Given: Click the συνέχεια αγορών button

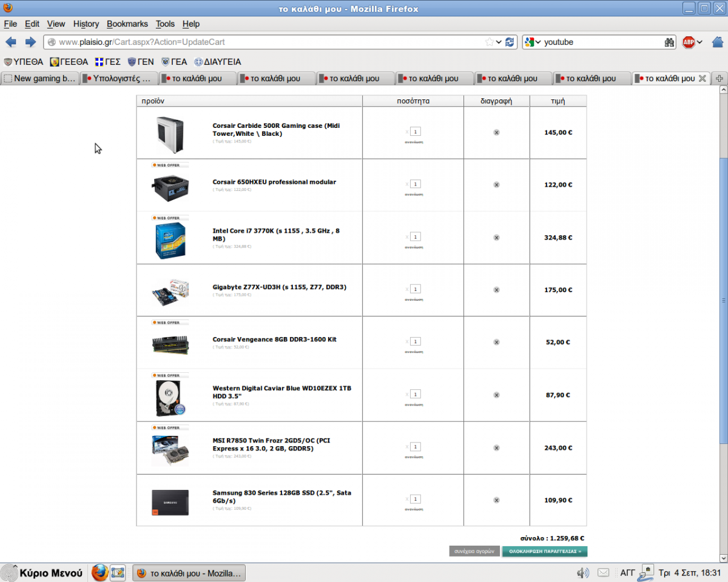Looking at the screenshot, I should click(x=474, y=552).
